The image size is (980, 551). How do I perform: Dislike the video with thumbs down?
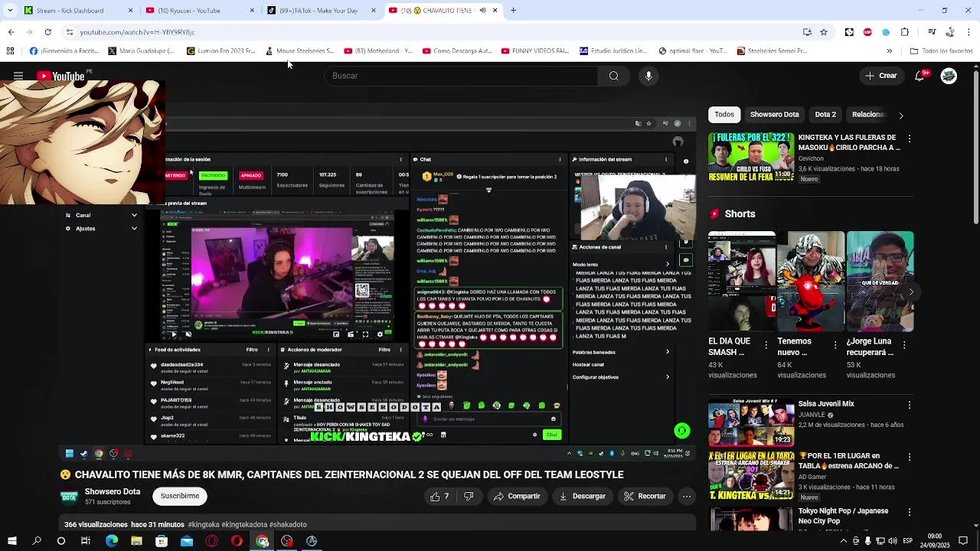pyautogui.click(x=469, y=496)
